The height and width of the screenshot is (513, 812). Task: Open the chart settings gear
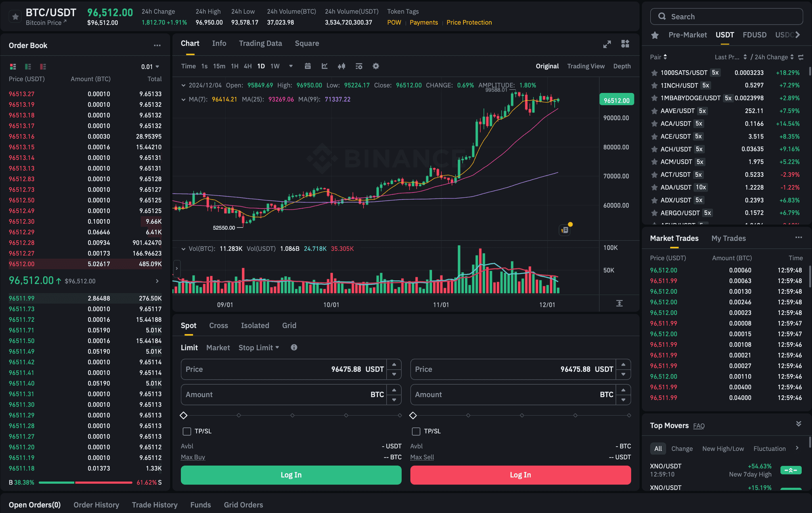[x=376, y=66]
